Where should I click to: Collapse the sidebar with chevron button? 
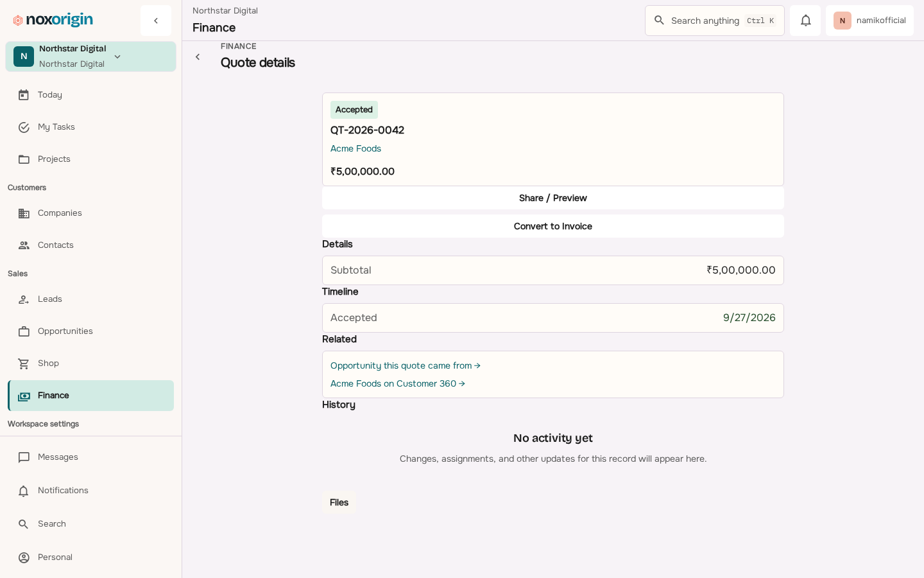coord(156,21)
